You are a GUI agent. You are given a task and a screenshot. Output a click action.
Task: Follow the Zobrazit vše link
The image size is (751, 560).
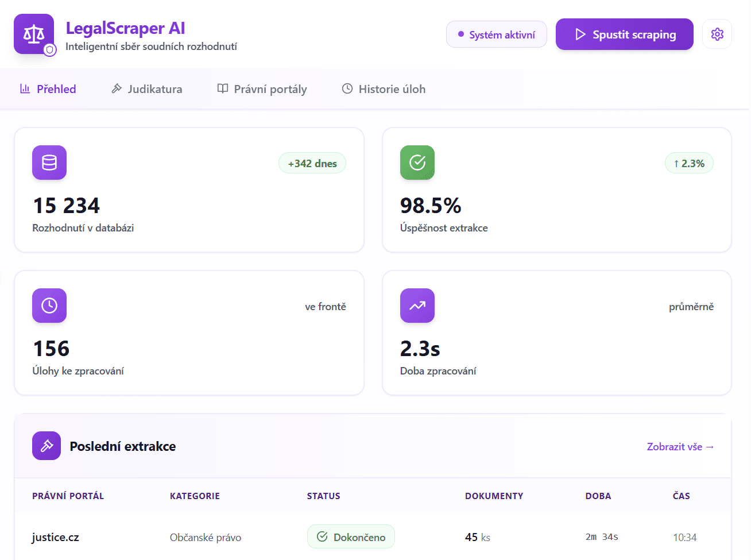click(680, 447)
